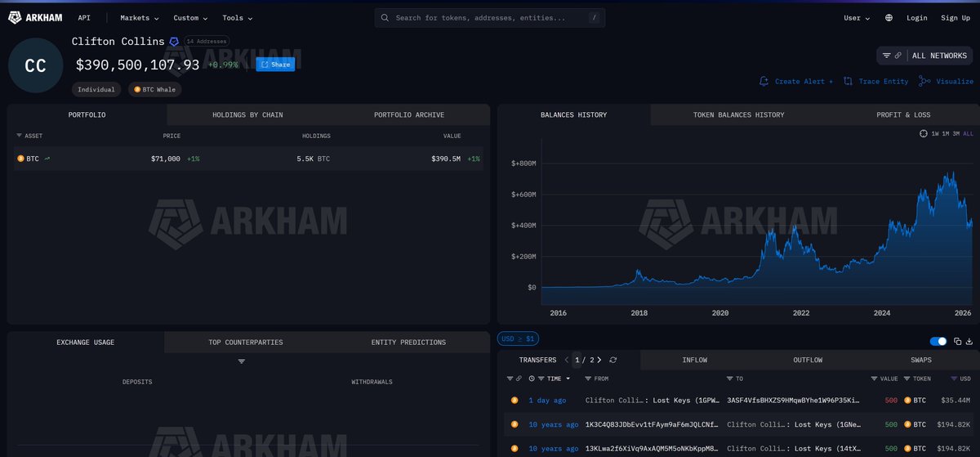Viewport: 980px width, 457px height.
Task: Open the '1 day ago' transfer link
Action: [547, 401]
